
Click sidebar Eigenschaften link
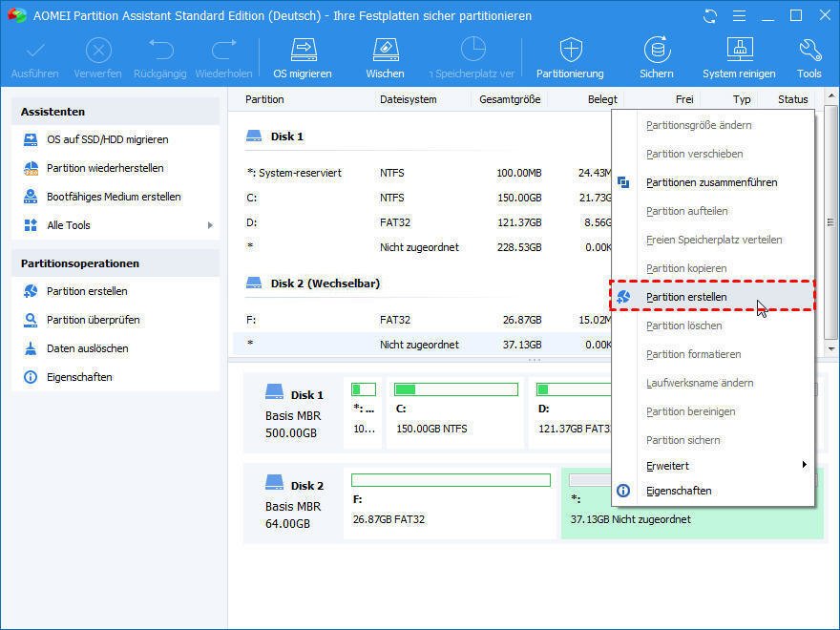click(x=79, y=377)
